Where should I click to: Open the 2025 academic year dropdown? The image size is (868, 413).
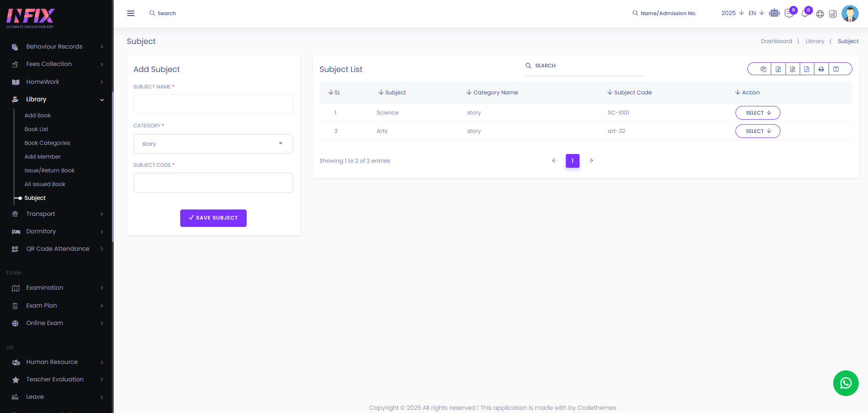[732, 13]
